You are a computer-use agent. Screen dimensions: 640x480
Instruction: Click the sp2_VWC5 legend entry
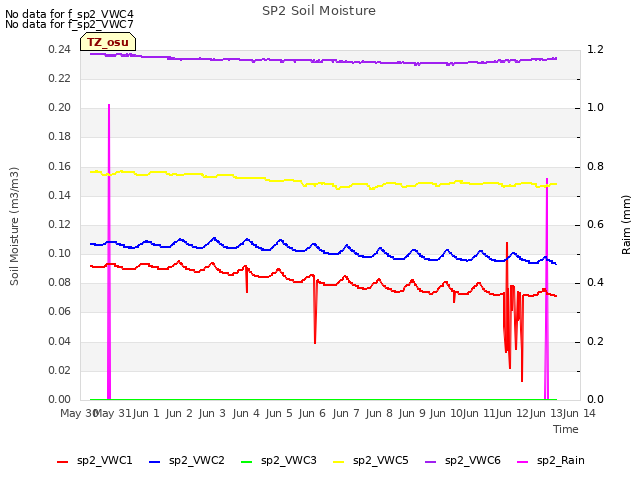(x=371, y=461)
